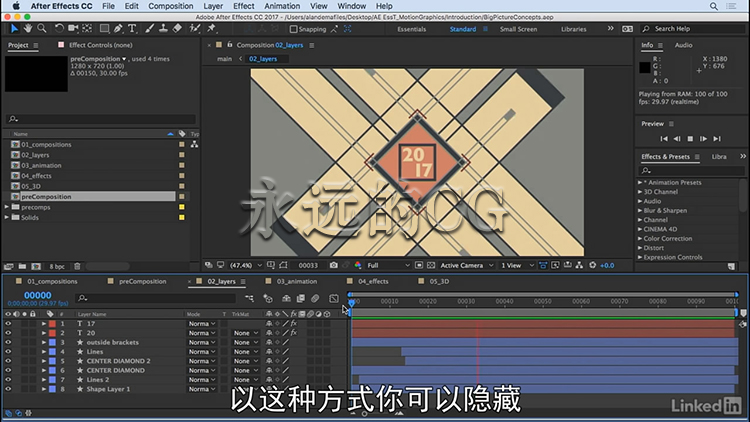Select the Pan Behind anchor point tool

87,29
